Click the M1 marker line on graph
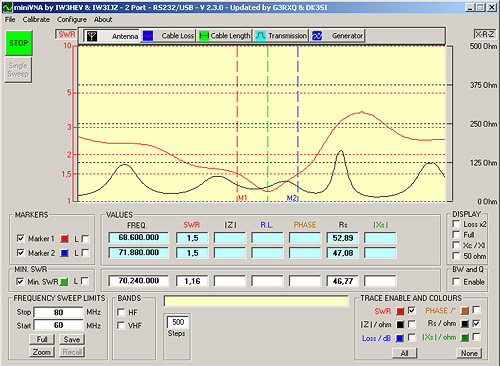The height and width of the screenshot is (366, 500). point(237,123)
